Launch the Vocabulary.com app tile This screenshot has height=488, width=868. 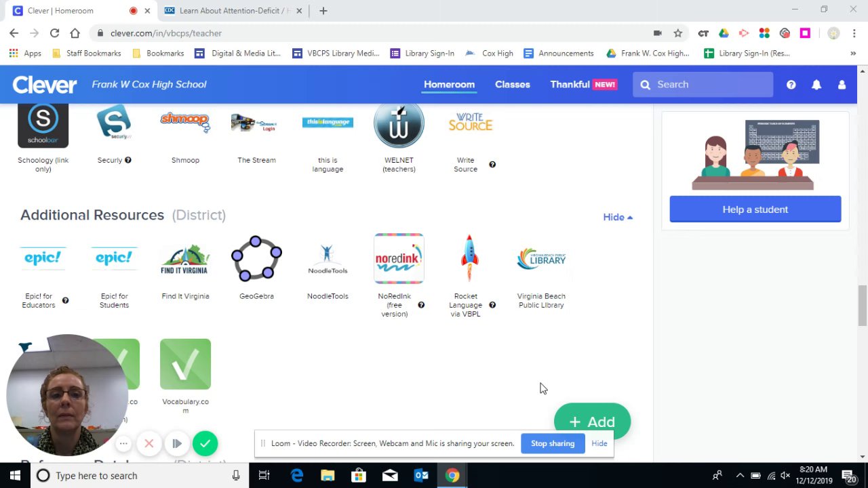coord(185,364)
